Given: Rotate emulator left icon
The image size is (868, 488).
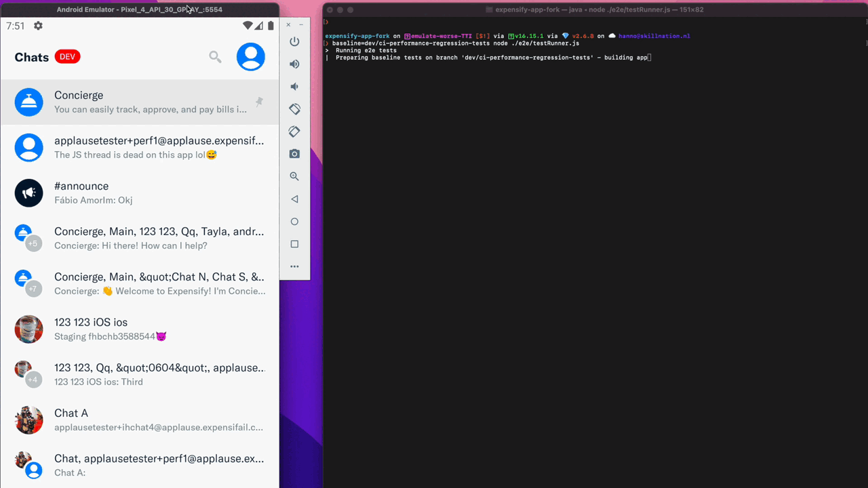Looking at the screenshot, I should [x=294, y=108].
